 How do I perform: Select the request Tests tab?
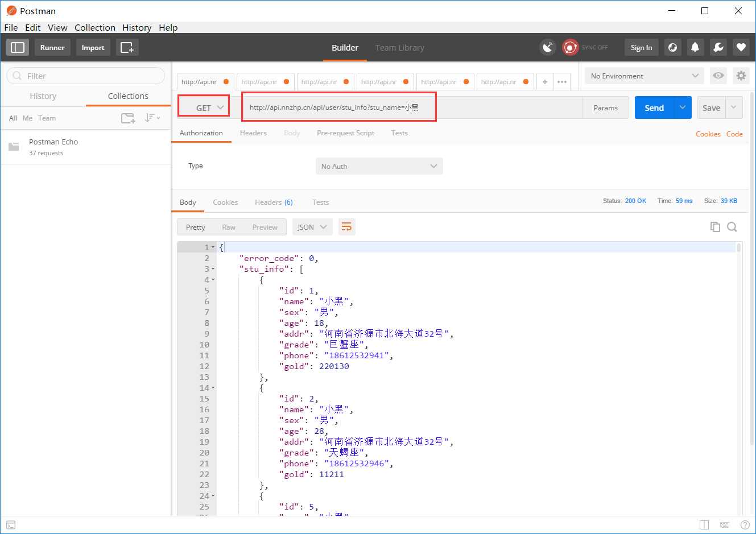tap(399, 133)
